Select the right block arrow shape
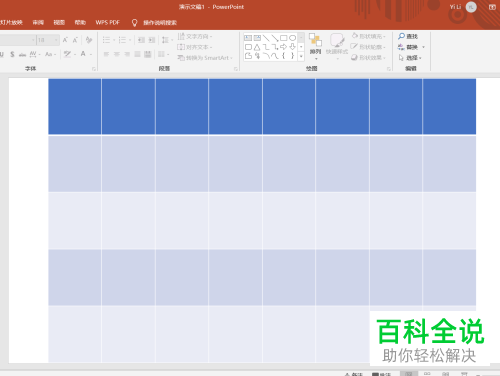500x376 pixels. pyautogui.click(x=284, y=47)
